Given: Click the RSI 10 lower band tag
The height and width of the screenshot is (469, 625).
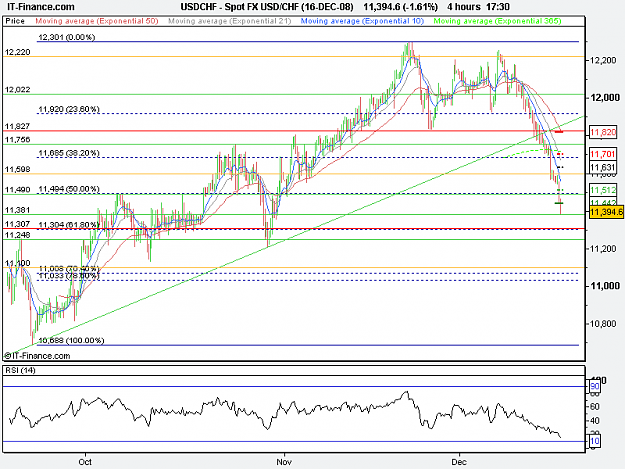Looking at the screenshot, I should 595,441.
